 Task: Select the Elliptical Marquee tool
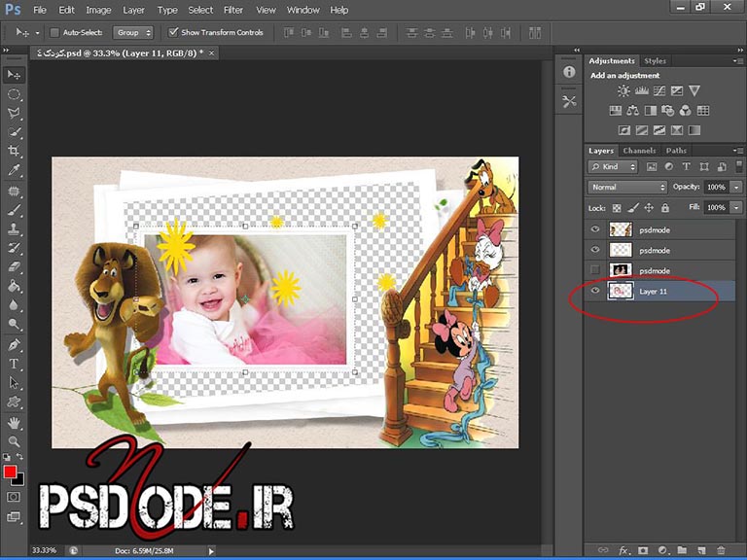(x=14, y=93)
